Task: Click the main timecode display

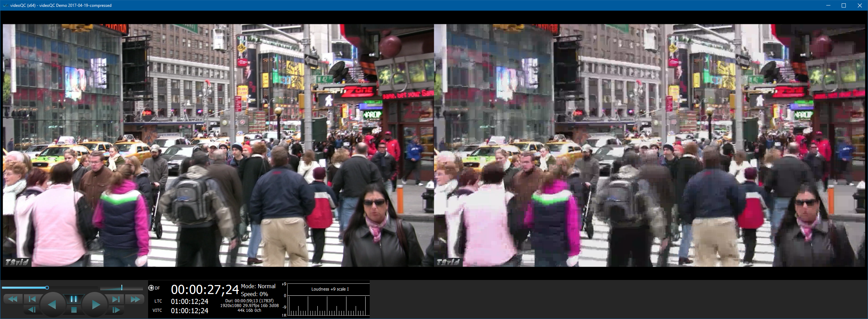Action: click(x=205, y=290)
